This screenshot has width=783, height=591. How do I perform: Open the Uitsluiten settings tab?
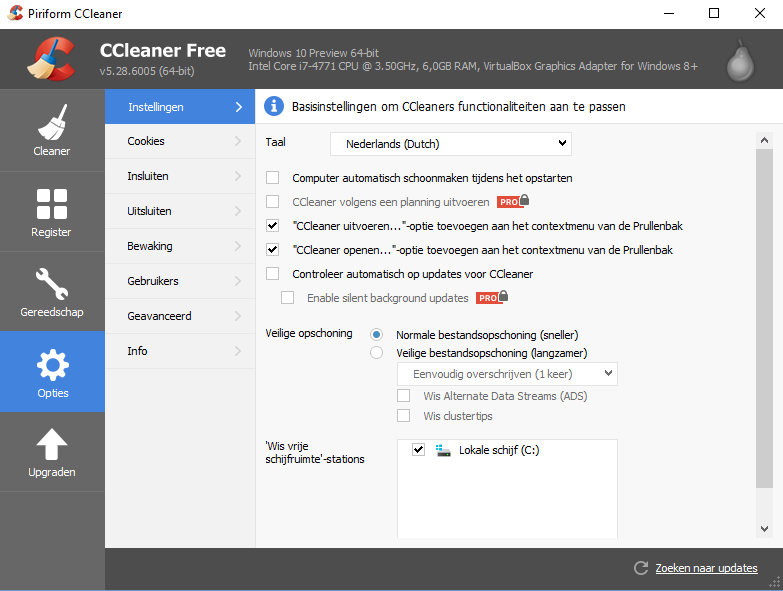point(180,211)
